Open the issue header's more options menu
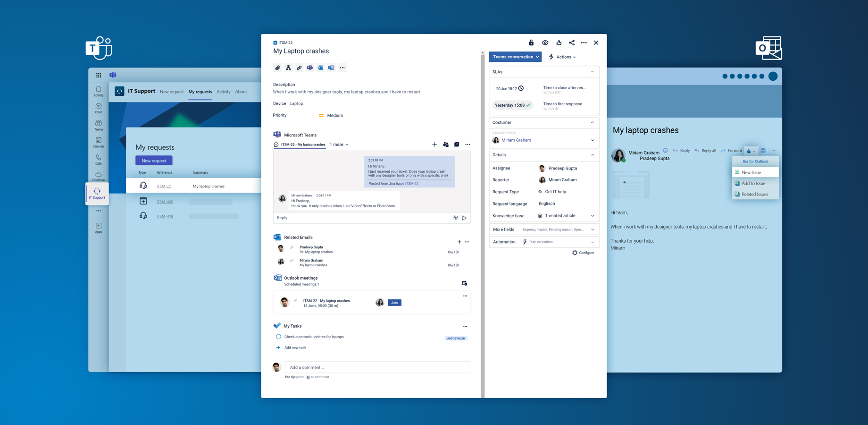 (x=584, y=43)
